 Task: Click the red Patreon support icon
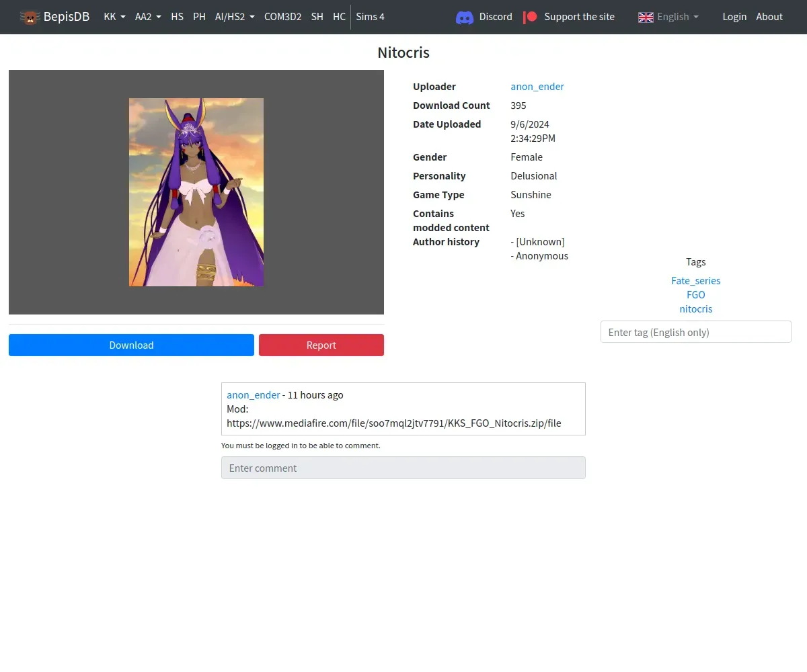click(531, 17)
